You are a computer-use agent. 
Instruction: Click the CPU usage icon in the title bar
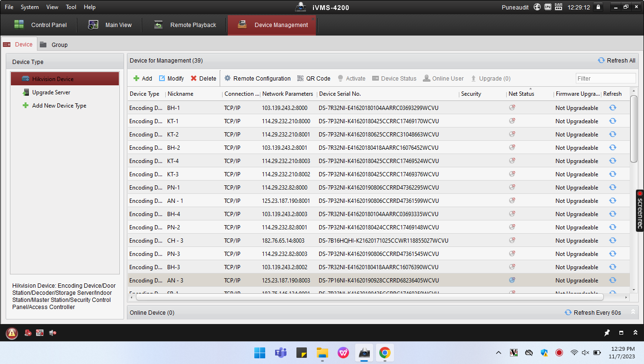(548, 7)
